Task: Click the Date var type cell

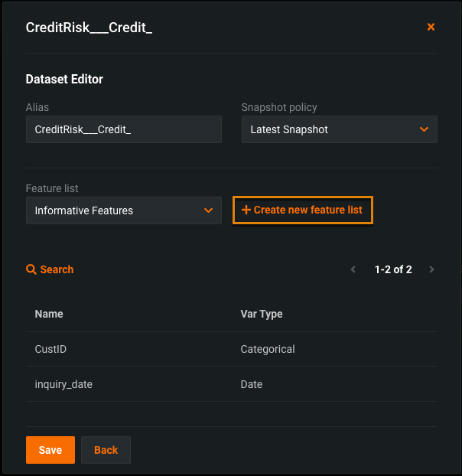Action: pyautogui.click(x=251, y=384)
